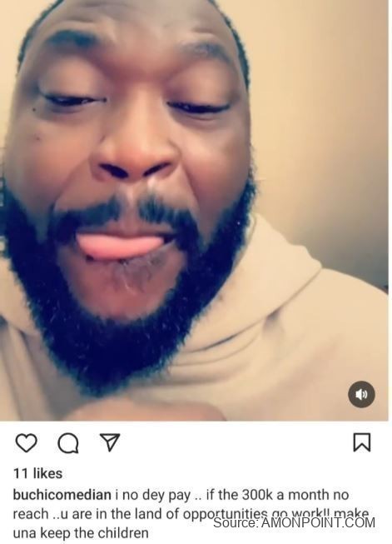
Task: Mute the video using the round speaker button
Action: [361, 394]
